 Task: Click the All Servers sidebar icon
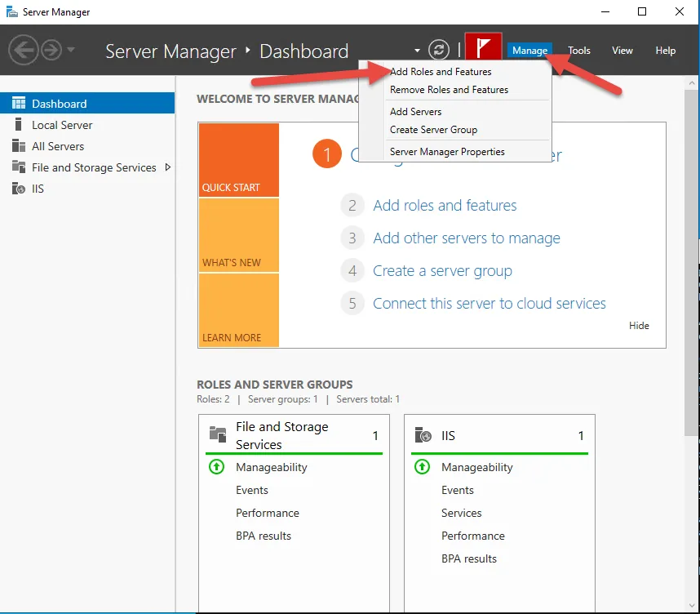click(x=18, y=146)
